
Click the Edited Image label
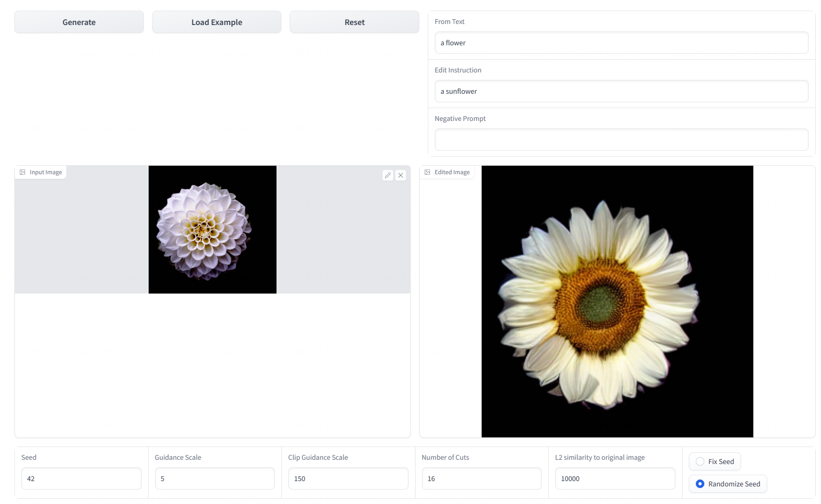point(452,172)
